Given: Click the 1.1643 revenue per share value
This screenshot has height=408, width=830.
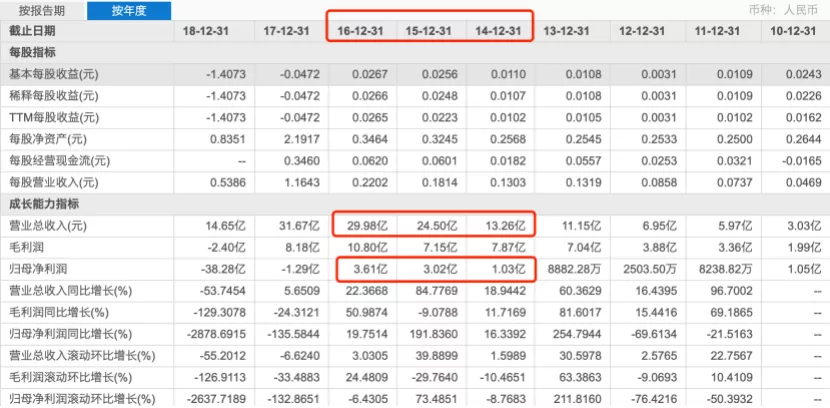Looking at the screenshot, I should [302, 183].
